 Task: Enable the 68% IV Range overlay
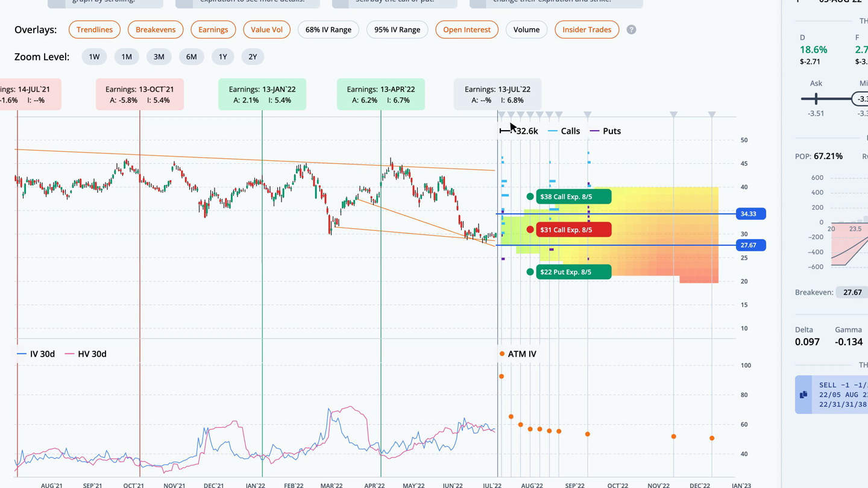pos(329,30)
